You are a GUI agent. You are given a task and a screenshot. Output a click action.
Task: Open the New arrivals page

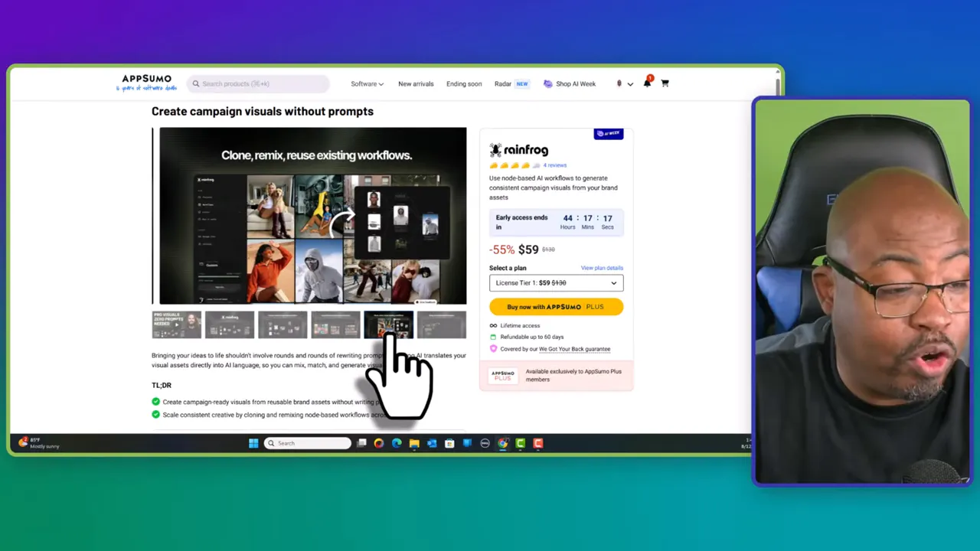click(416, 83)
